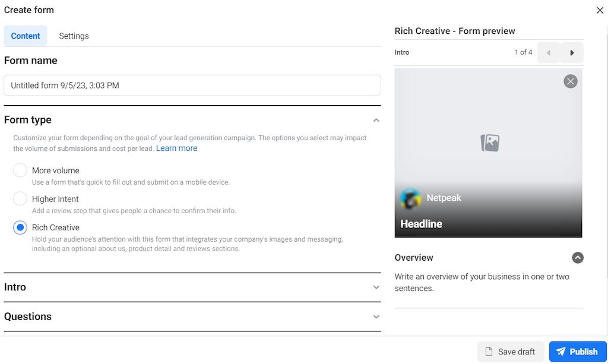Click the image placeholder icon in preview
Screen dimensions: 608x364
tap(490, 143)
